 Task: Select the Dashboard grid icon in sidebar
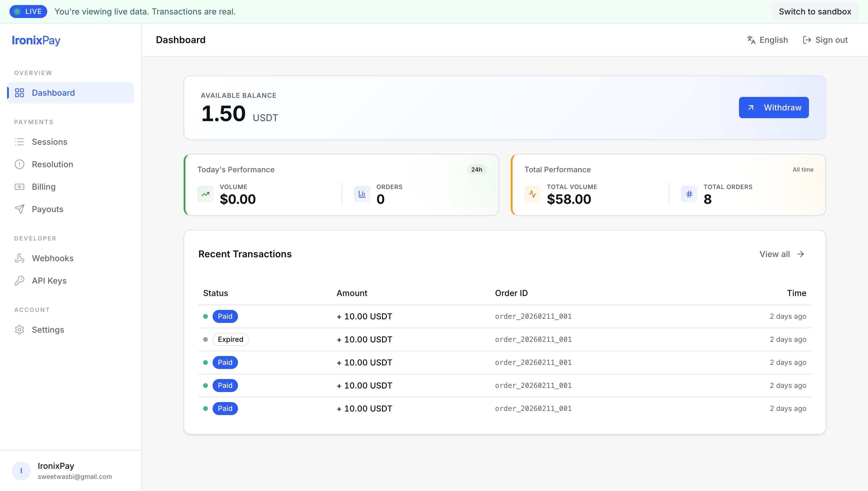(x=19, y=93)
